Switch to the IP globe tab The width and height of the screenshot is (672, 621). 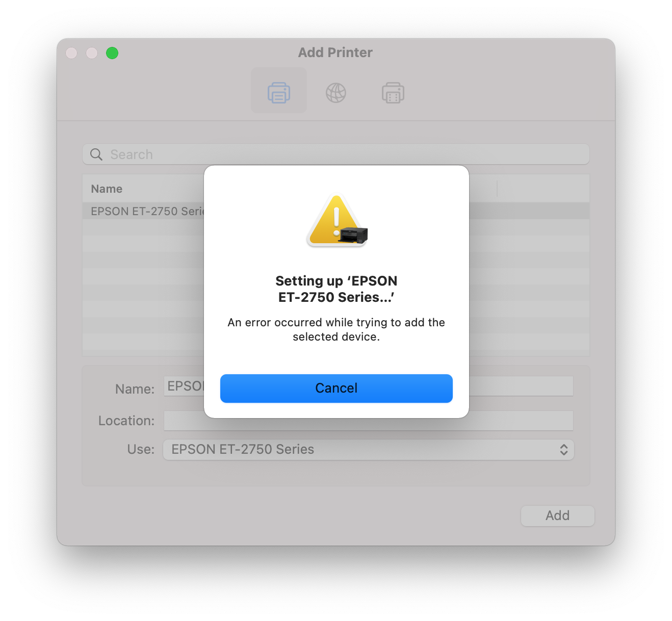pyautogui.click(x=336, y=93)
